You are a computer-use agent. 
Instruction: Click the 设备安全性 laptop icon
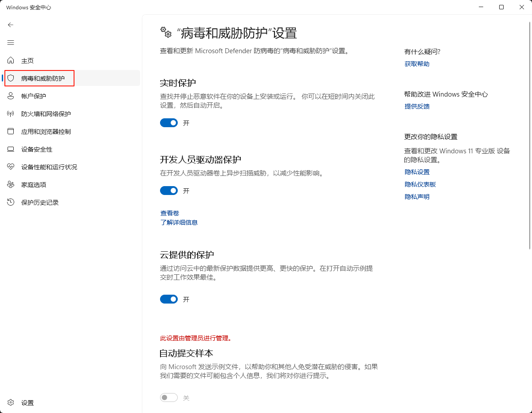click(x=11, y=149)
